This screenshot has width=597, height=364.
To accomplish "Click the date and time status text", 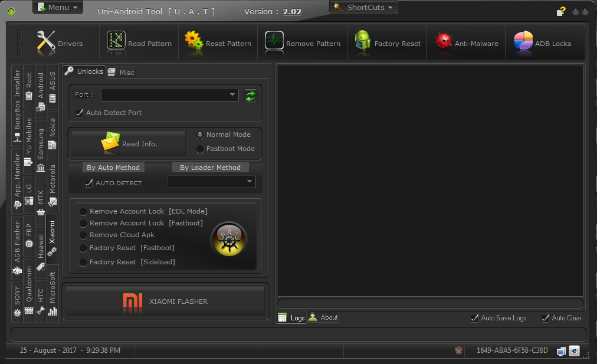I will pos(70,350).
